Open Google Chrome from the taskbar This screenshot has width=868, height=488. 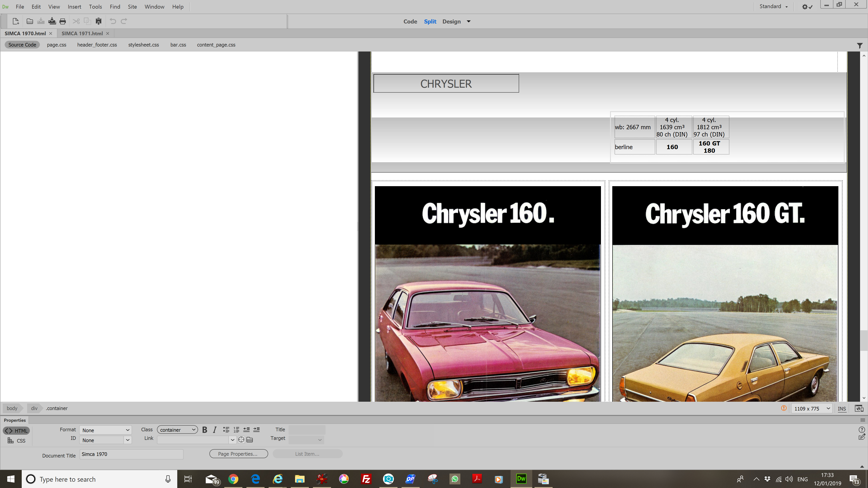233,479
